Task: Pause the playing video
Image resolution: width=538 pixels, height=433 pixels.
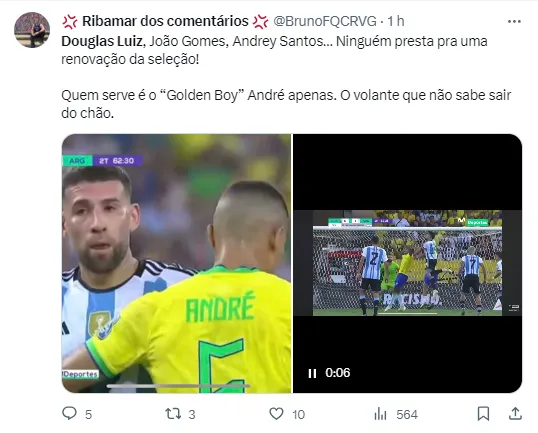Action: (312, 373)
